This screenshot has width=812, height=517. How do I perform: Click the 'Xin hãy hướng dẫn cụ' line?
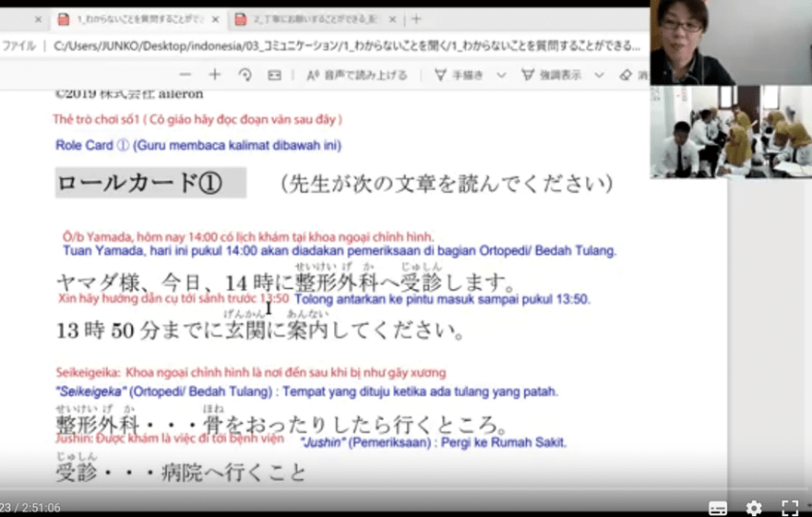click(173, 298)
